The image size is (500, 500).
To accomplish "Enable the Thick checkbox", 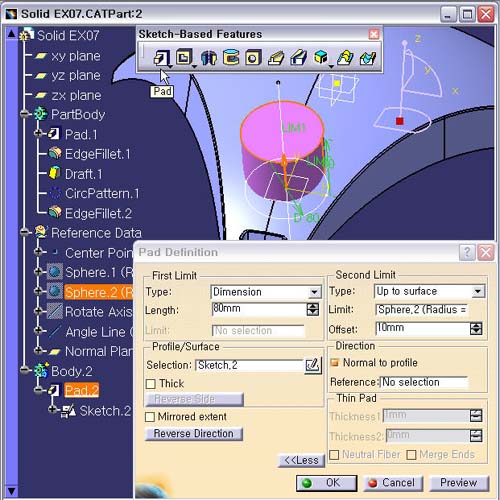I will coord(151,384).
